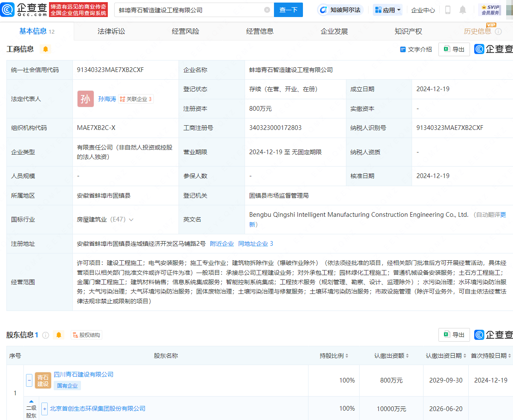This screenshot has width=513, height=420.
Task: Switch to 经营信息 tab
Action: pyautogui.click(x=260, y=31)
